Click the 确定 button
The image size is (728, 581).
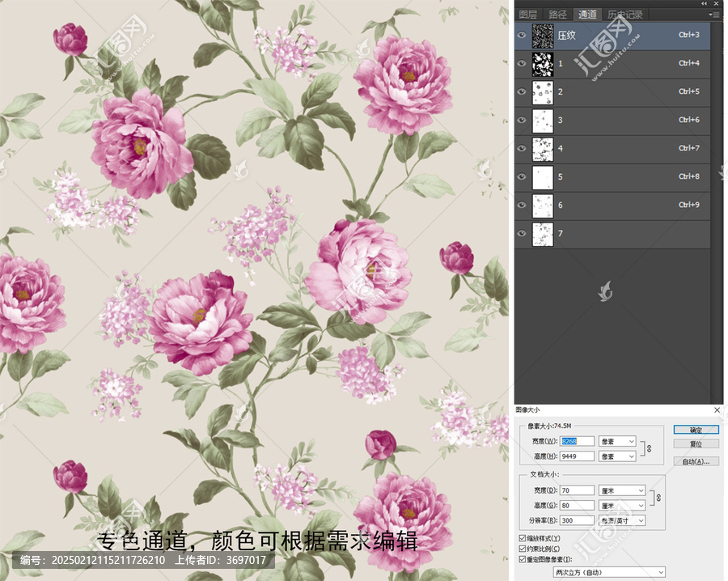coord(696,430)
